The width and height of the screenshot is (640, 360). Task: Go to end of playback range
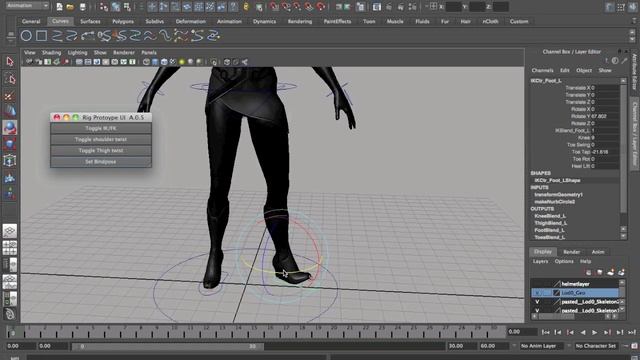click(632, 332)
